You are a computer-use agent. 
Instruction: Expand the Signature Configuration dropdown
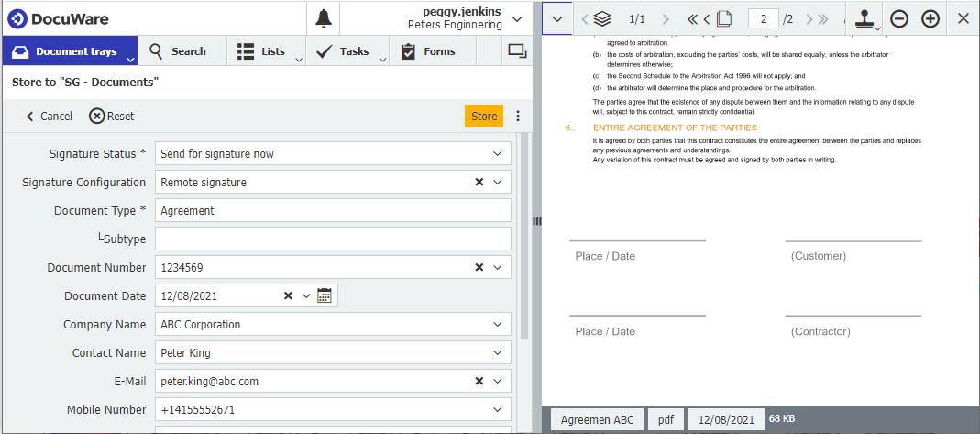coord(498,182)
